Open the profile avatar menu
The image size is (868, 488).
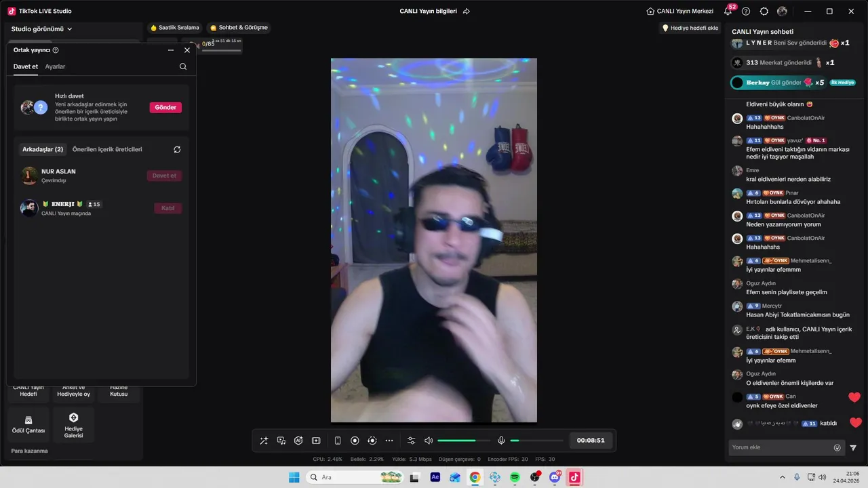click(782, 11)
